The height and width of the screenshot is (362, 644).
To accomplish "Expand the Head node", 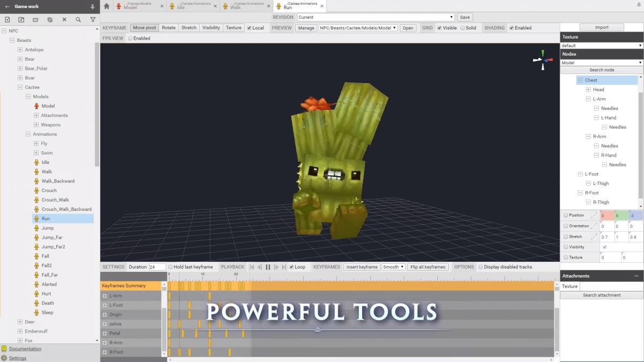I will click(x=589, y=90).
